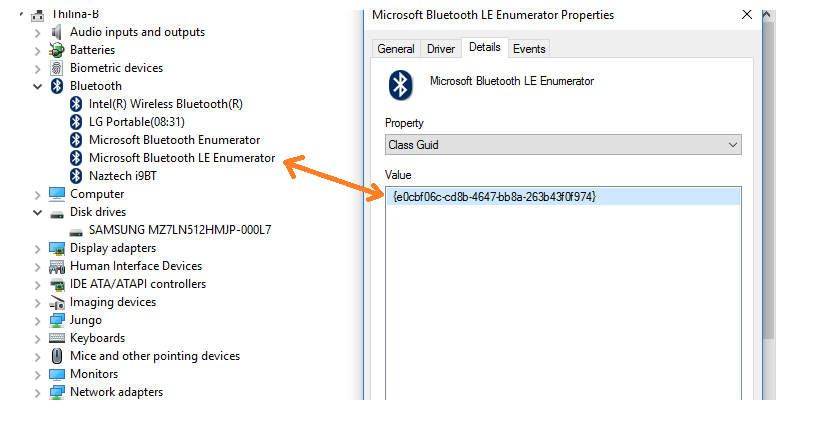
Task: Select Microsoft Bluetooth Enumerator in tree
Action: click(174, 140)
